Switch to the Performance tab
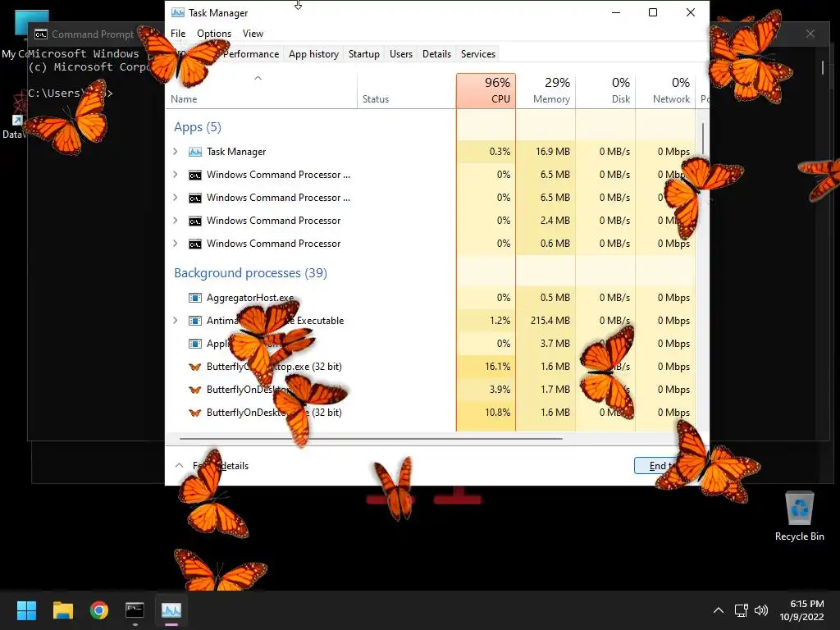840x630 pixels. (251, 54)
